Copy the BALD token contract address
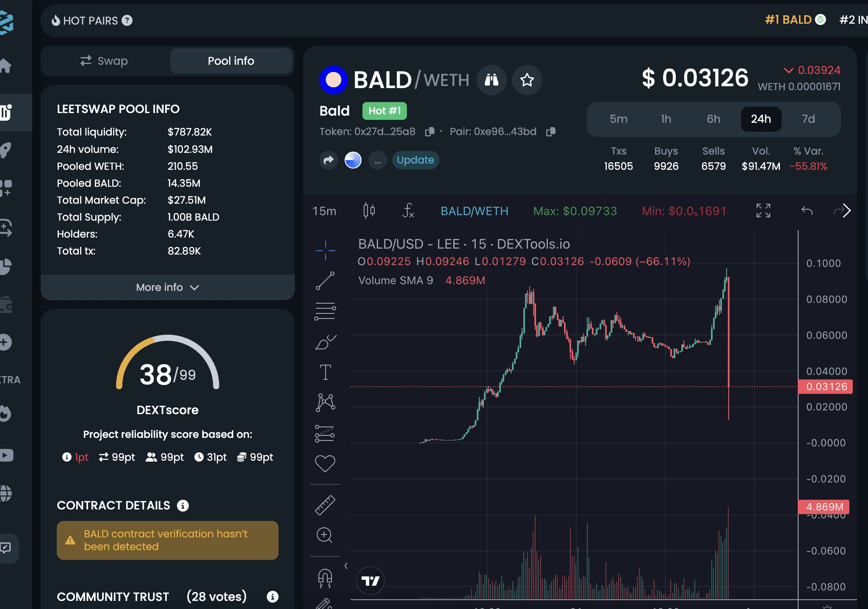The image size is (868, 609). [429, 131]
